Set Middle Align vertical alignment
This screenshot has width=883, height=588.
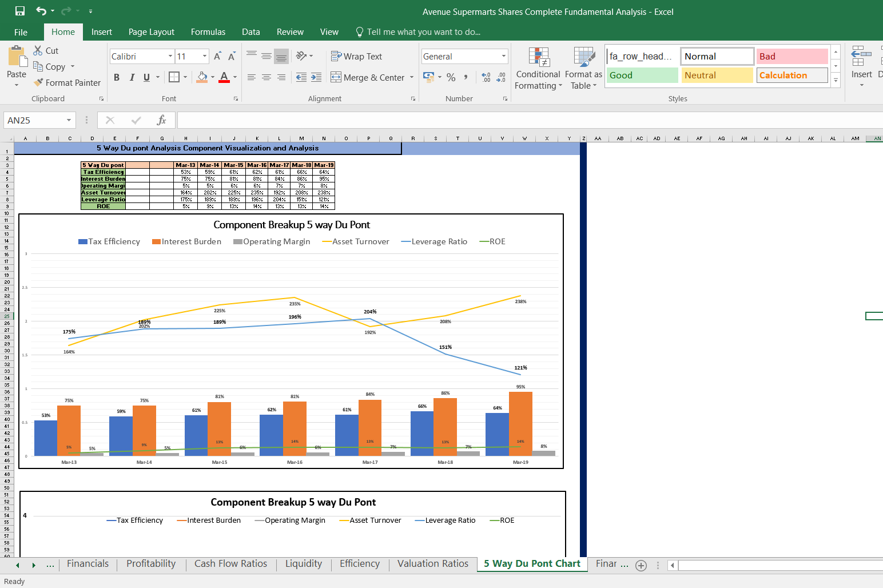[267, 56]
